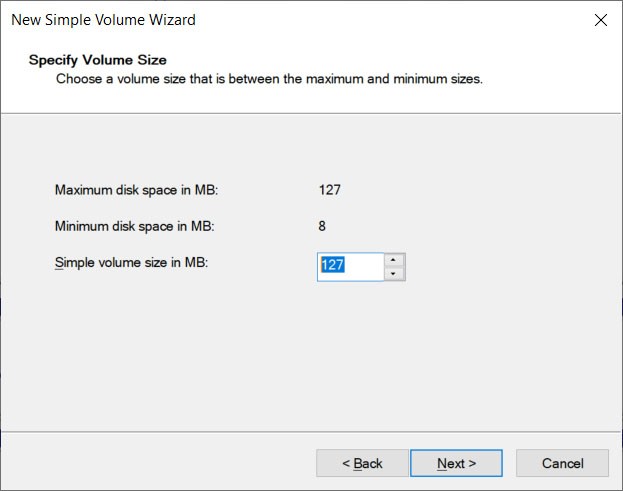
Task: Decrease volume size with the down arrow
Action: tap(395, 274)
